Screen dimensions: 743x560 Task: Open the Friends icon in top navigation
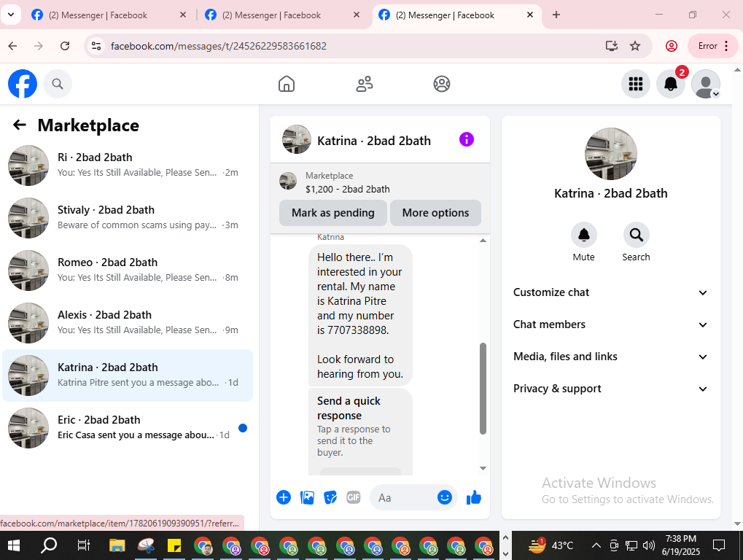[365, 84]
